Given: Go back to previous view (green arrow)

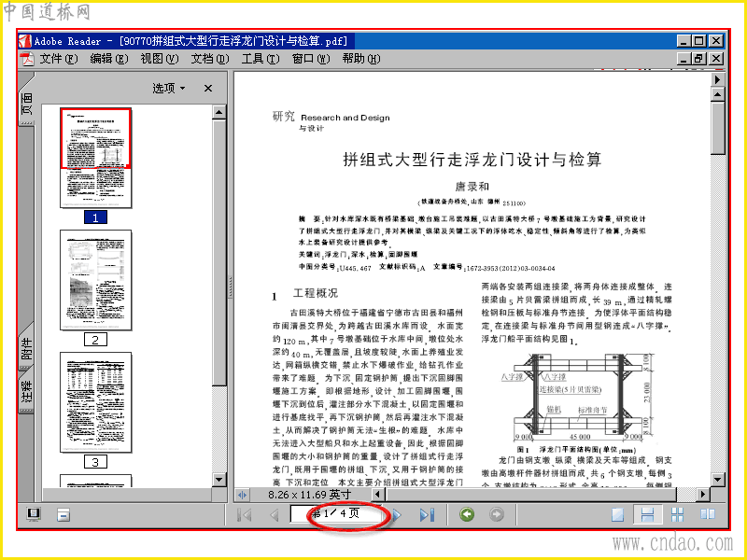Looking at the screenshot, I should 467,514.
